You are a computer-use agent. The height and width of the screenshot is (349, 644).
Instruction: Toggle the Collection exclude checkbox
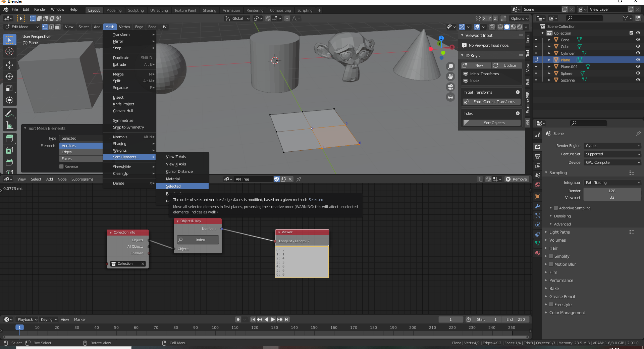631,33
